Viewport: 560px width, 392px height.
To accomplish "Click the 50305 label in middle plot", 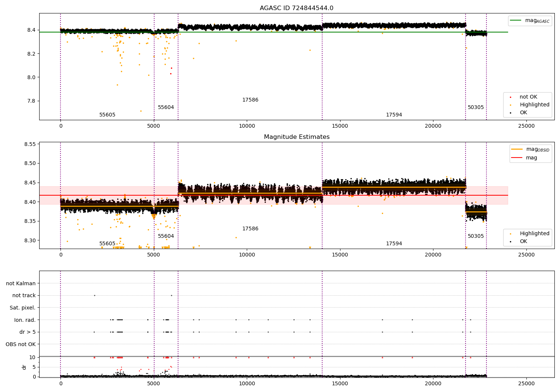I will point(476,236).
